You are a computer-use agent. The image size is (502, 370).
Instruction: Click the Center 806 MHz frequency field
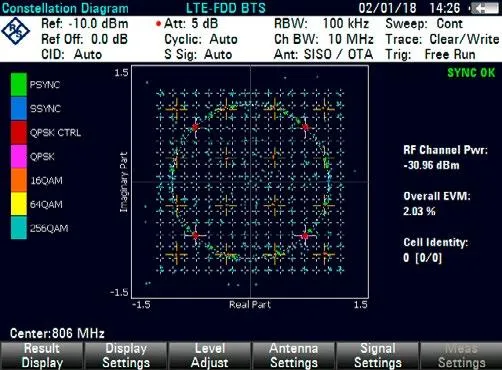pyautogui.click(x=57, y=333)
